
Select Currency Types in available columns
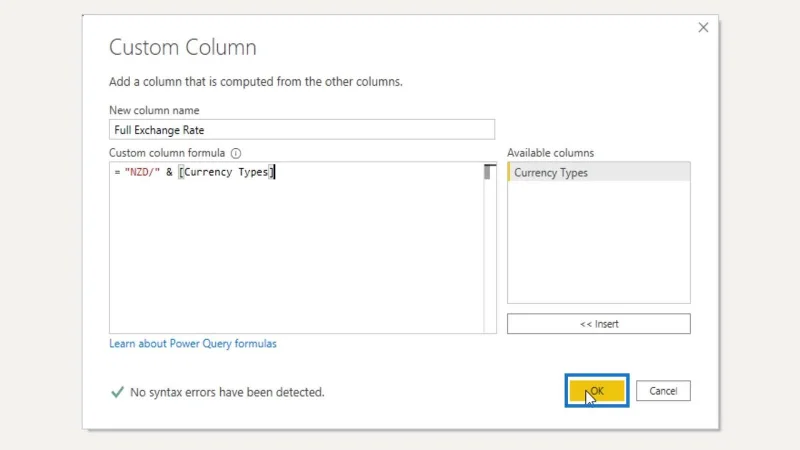598,172
